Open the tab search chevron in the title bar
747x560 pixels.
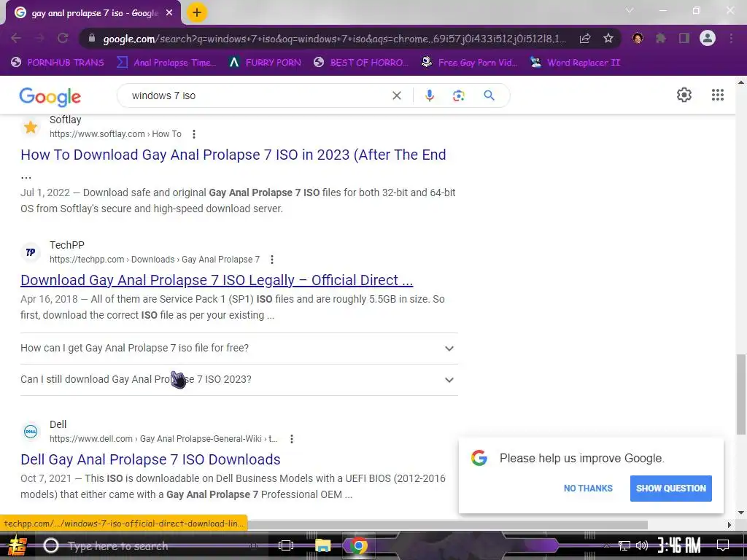coord(630,10)
